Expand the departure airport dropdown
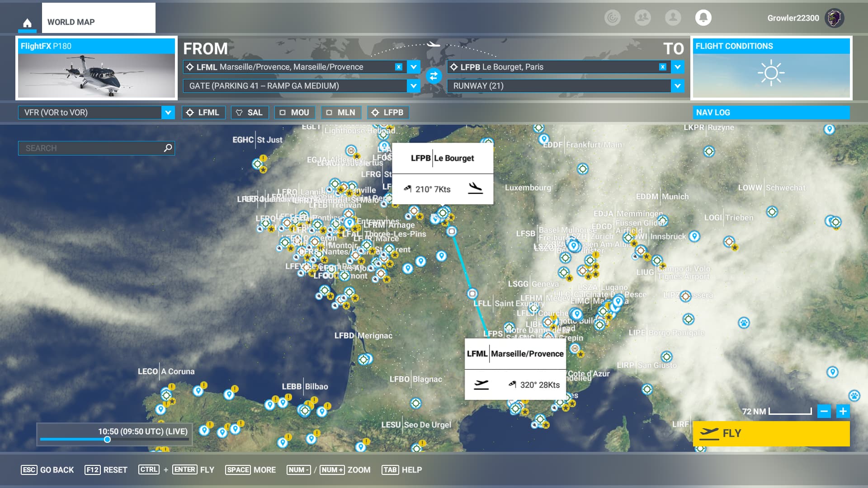Screen dimensions: 868x488 (413, 67)
